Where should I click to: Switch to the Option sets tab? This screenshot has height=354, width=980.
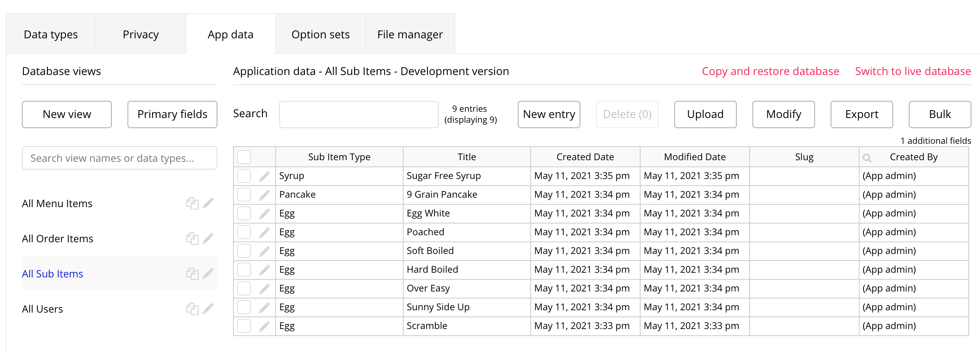click(320, 34)
